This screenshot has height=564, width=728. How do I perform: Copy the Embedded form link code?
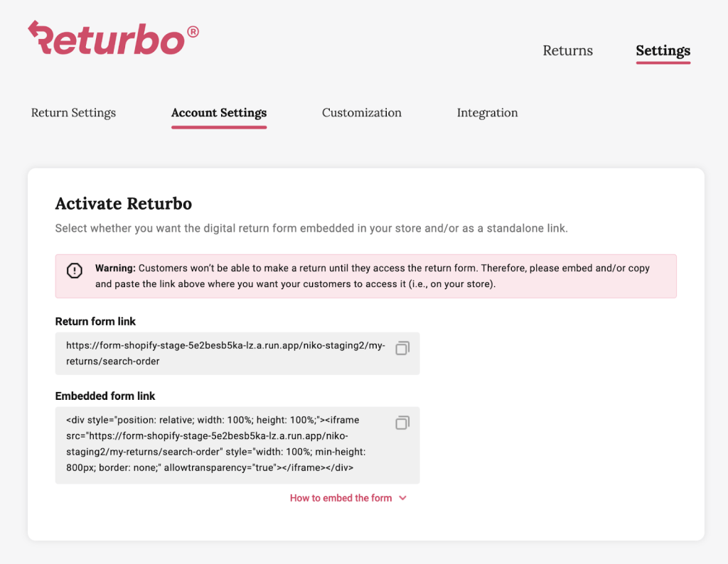[x=402, y=423]
